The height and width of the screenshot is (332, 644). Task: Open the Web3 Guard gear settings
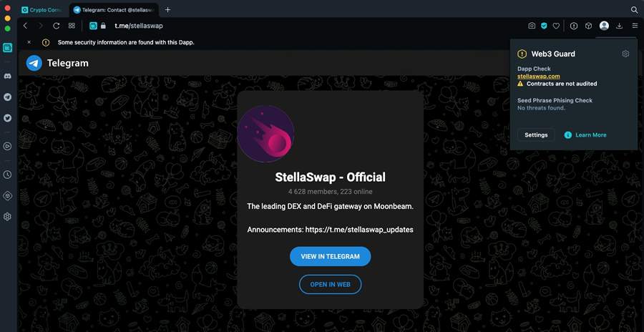click(625, 54)
